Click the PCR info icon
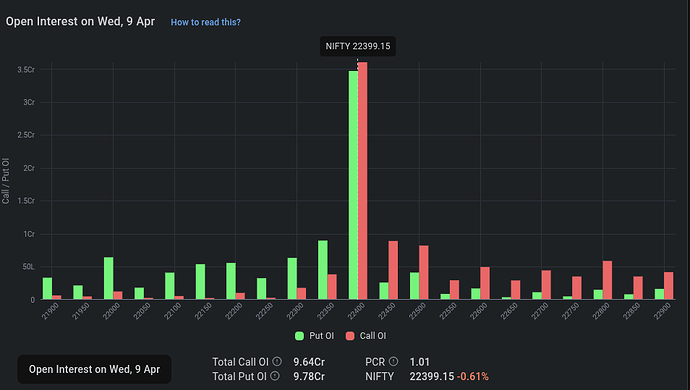Screen dimensions: 690x390 pos(393,362)
